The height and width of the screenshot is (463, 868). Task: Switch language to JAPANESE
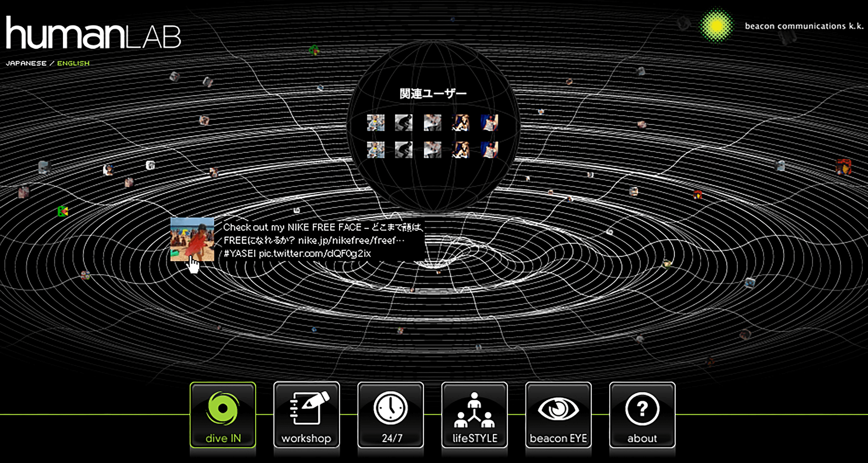pyautogui.click(x=26, y=63)
